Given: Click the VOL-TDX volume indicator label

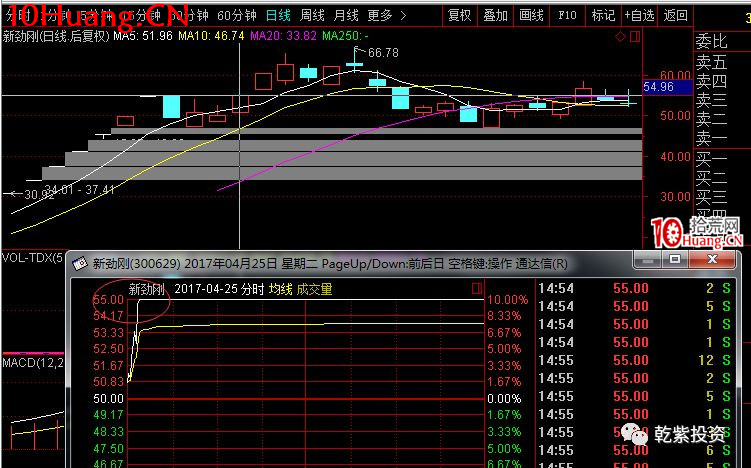Looking at the screenshot, I should click(x=33, y=258).
